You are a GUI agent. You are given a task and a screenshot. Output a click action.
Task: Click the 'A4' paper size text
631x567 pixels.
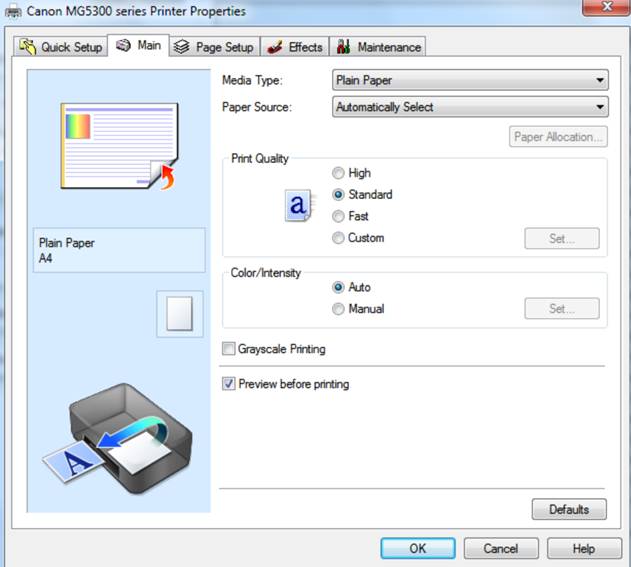[45, 258]
